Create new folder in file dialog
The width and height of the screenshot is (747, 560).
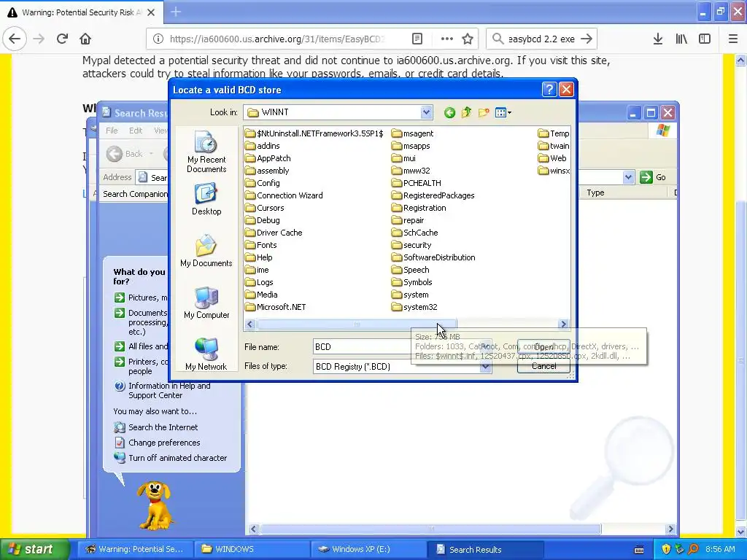click(x=484, y=112)
